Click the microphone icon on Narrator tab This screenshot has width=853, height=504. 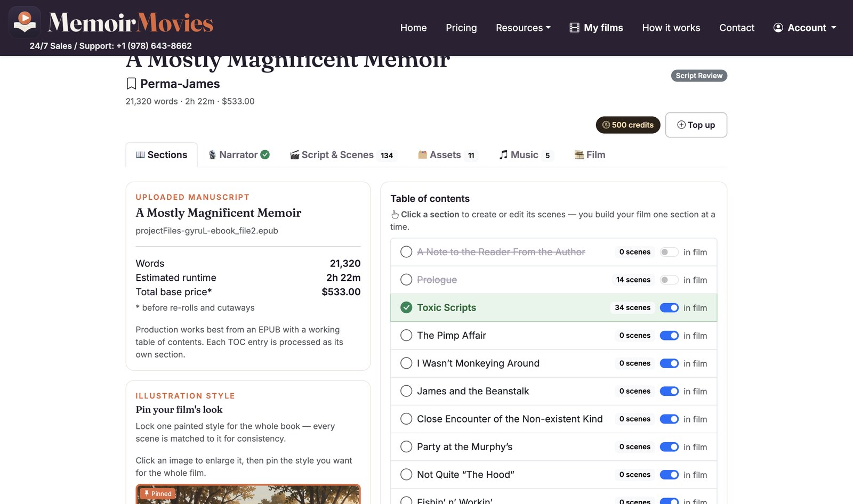pos(212,155)
